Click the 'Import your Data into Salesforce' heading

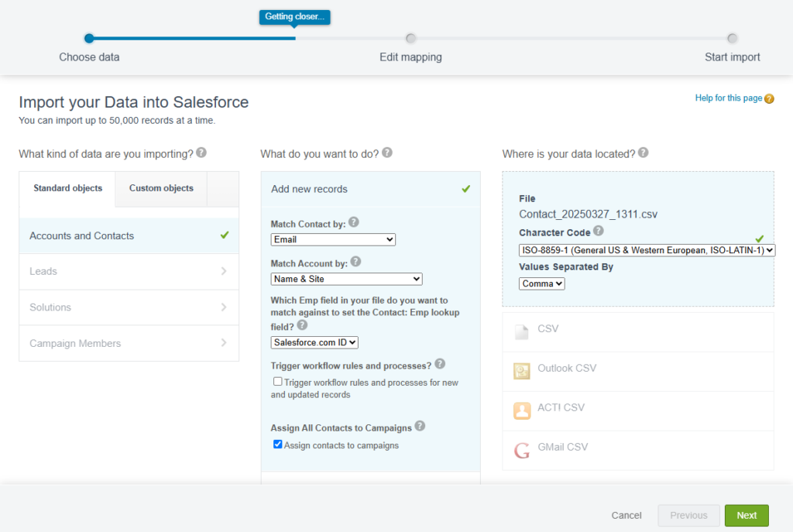point(133,102)
